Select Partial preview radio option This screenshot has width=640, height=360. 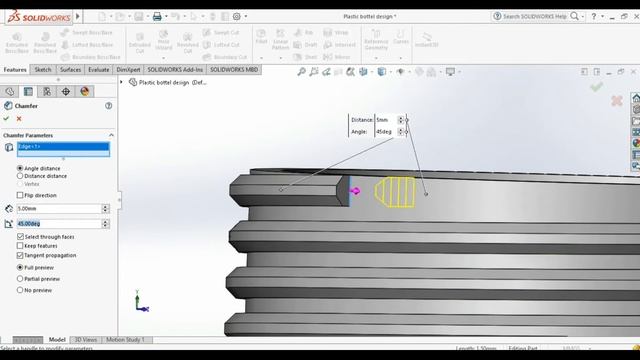click(x=20, y=279)
